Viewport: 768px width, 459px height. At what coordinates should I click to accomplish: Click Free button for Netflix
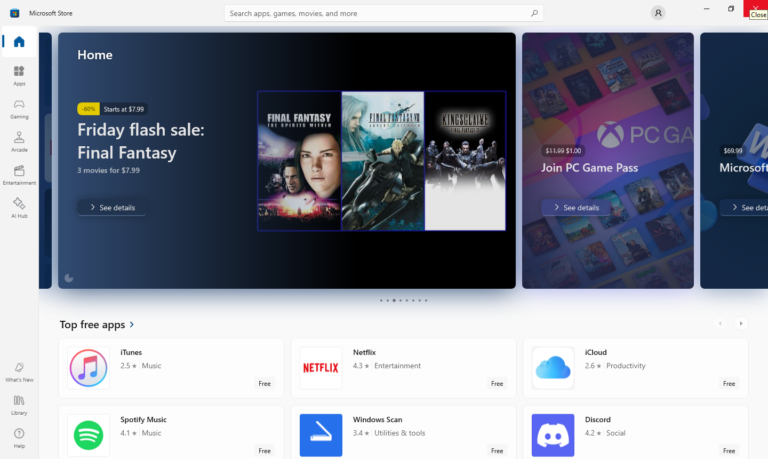tap(497, 384)
